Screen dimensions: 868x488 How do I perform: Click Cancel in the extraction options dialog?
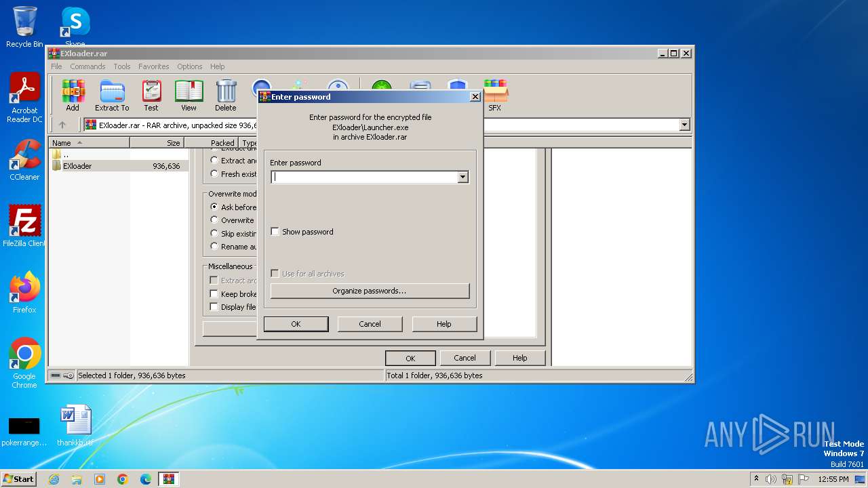coord(465,358)
